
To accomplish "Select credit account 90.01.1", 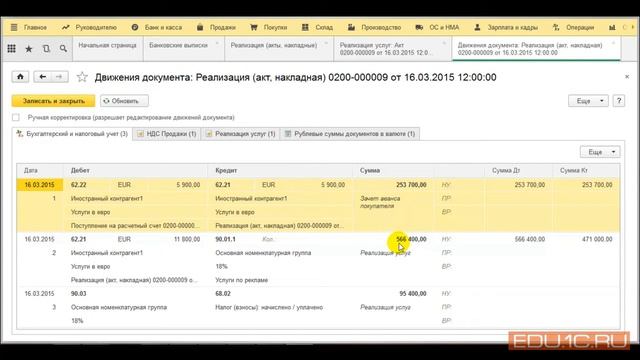I will click(225, 239).
